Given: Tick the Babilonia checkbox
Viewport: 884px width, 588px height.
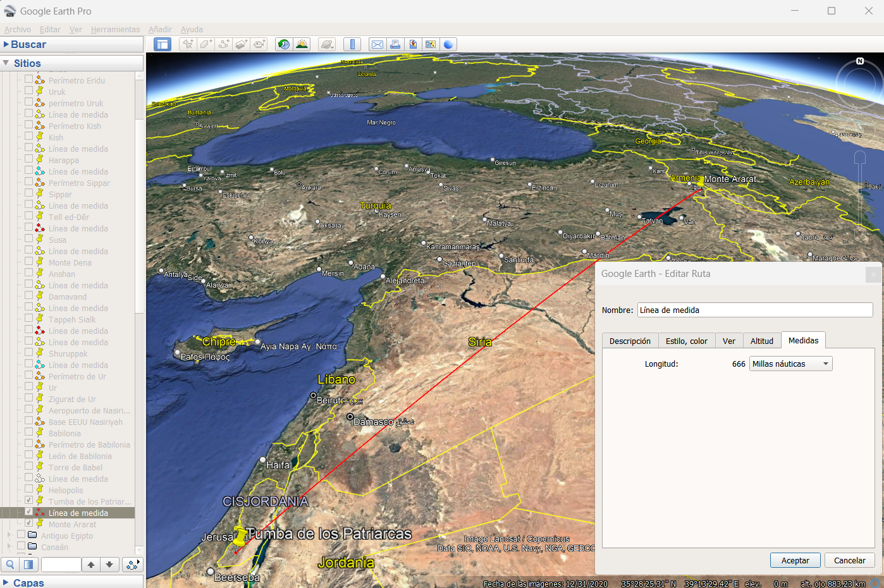Looking at the screenshot, I should [28, 432].
